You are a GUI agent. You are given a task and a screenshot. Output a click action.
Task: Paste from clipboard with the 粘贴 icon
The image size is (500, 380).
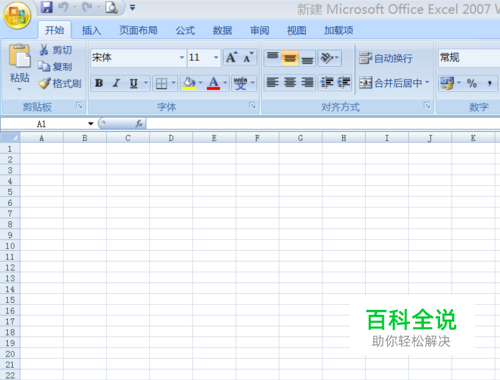[20, 56]
